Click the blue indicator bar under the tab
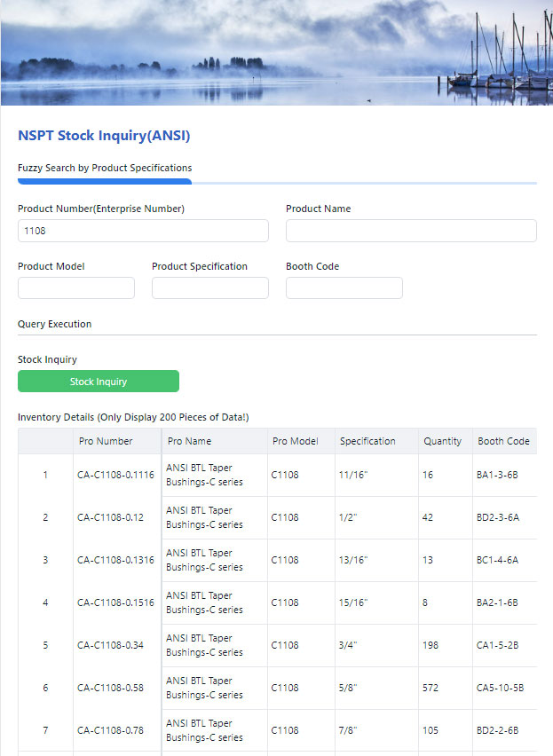This screenshot has height=756, width=553. 105,182
